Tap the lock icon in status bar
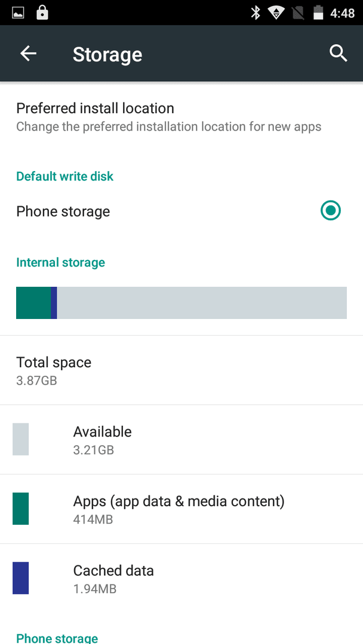Image resolution: width=363 pixels, height=644 pixels. (x=42, y=13)
